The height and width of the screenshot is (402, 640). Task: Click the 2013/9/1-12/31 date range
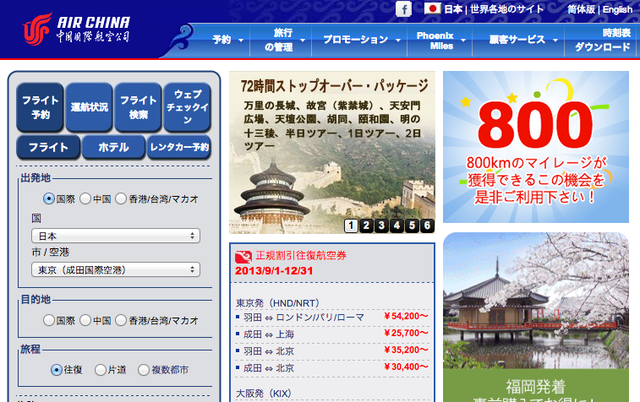click(274, 271)
